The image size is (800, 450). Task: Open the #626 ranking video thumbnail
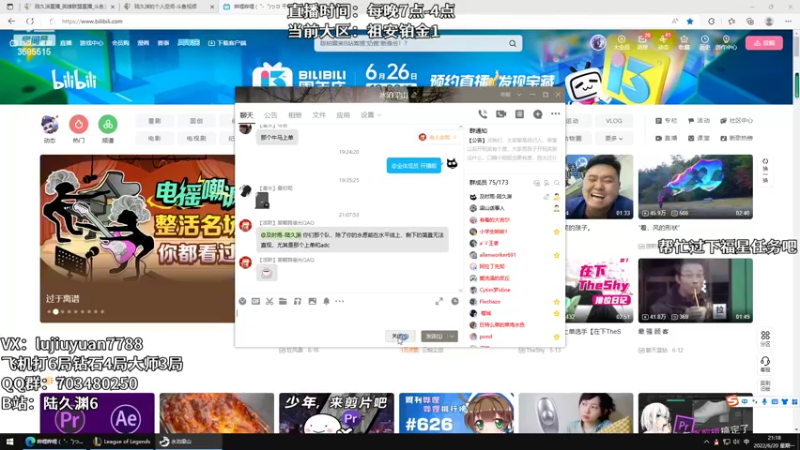456,413
